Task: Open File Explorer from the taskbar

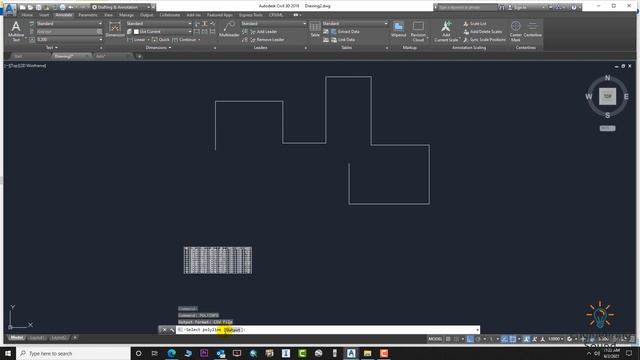Action: click(367, 353)
